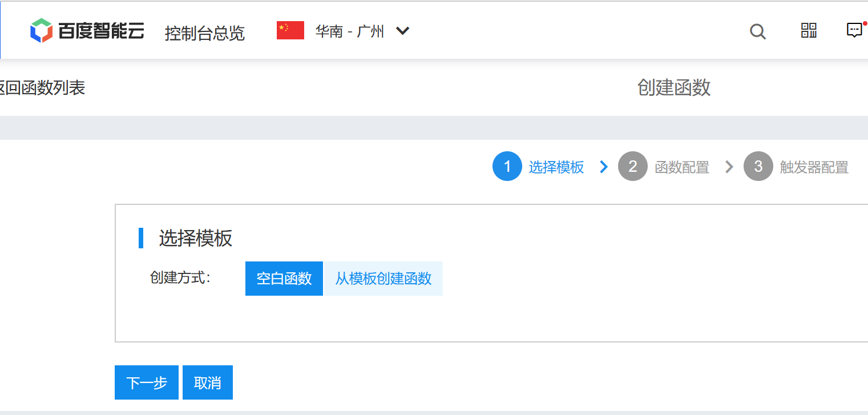The width and height of the screenshot is (868, 415).
Task: Click the 下一步 button
Action: pos(146,382)
